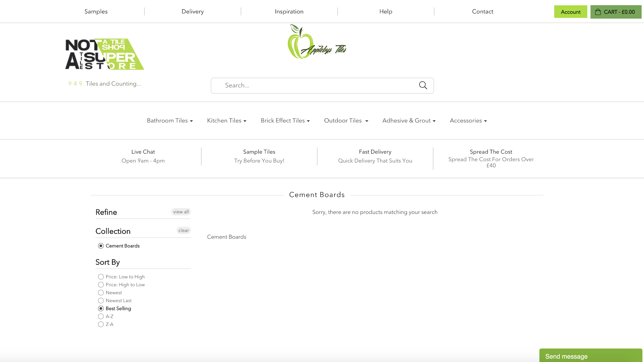Click the Not A Tile Superstore logo

click(x=104, y=54)
